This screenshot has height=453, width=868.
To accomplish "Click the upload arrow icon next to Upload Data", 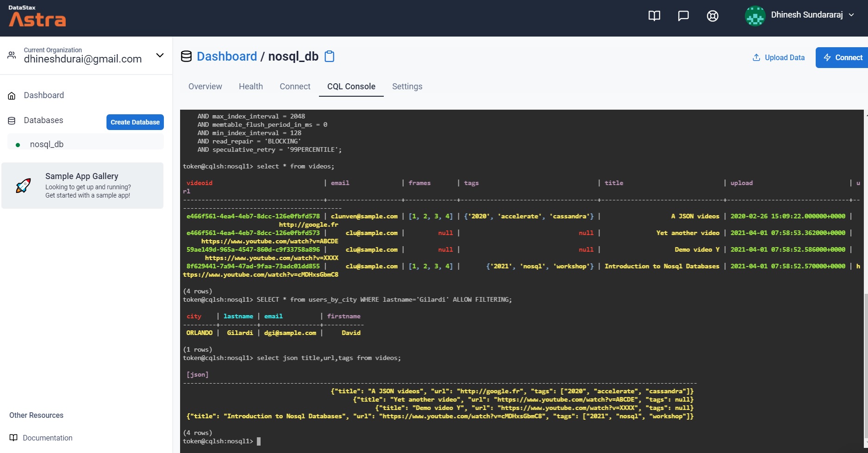I will 756,57.
